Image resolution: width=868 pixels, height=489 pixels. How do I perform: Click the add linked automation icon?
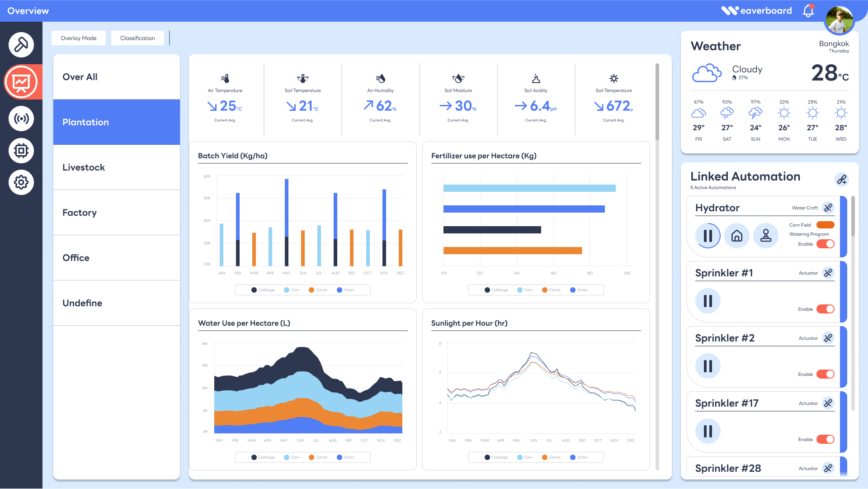point(841,180)
